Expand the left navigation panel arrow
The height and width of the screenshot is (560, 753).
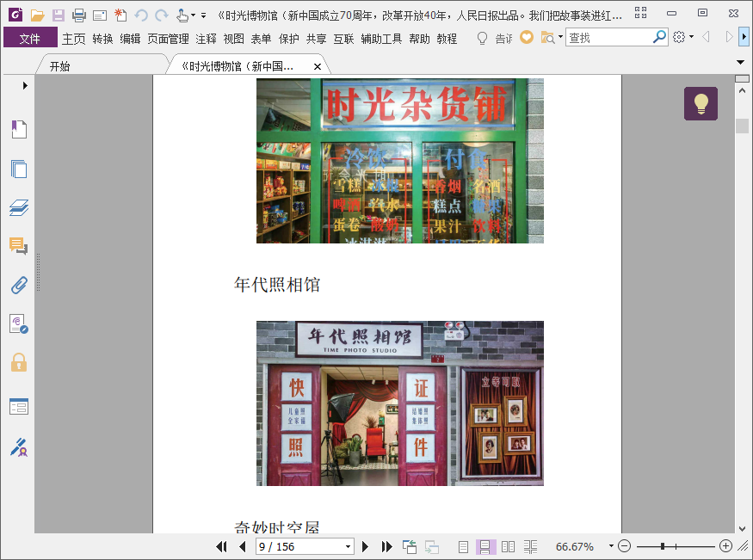click(x=25, y=86)
